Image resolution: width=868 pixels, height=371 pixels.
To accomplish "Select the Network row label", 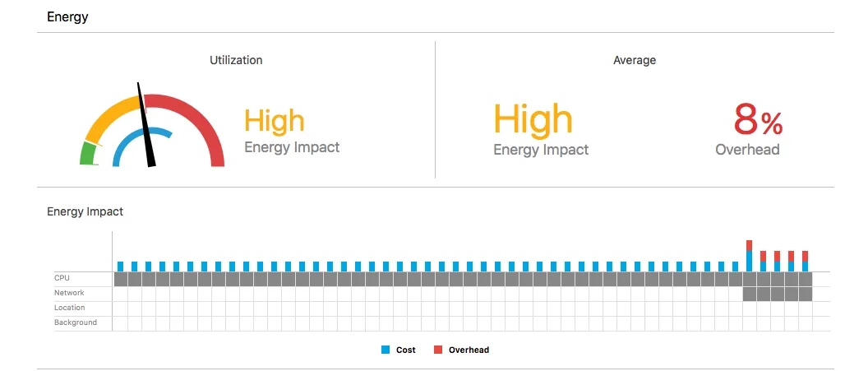I will (69, 293).
